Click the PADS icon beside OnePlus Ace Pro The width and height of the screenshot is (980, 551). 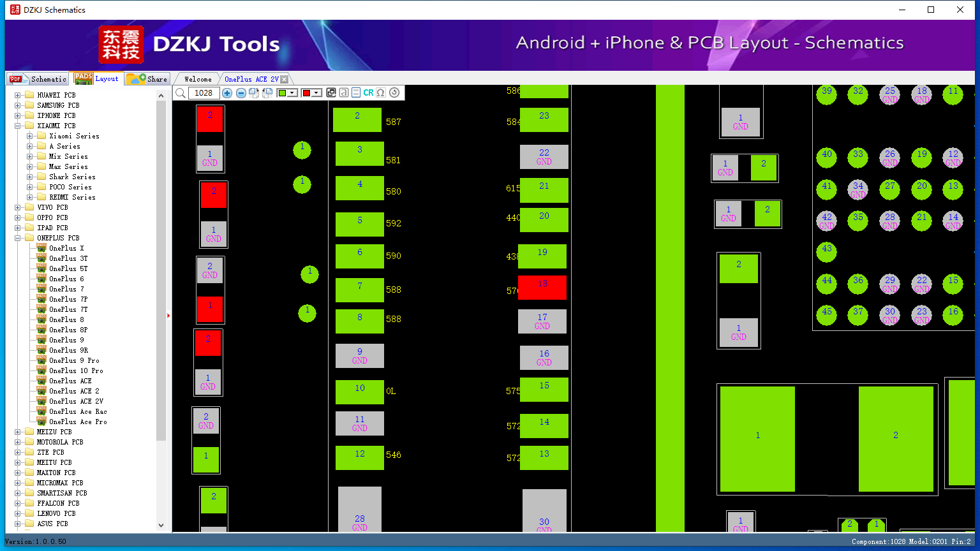(41, 422)
